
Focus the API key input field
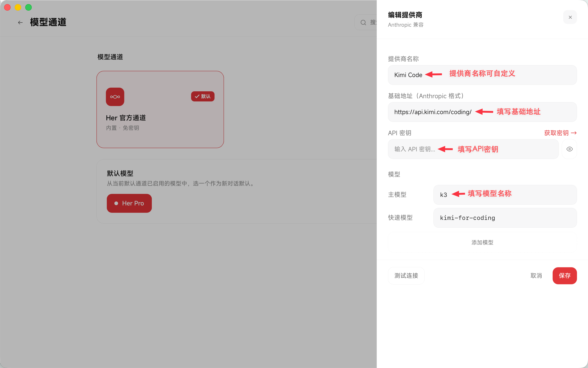pos(473,149)
